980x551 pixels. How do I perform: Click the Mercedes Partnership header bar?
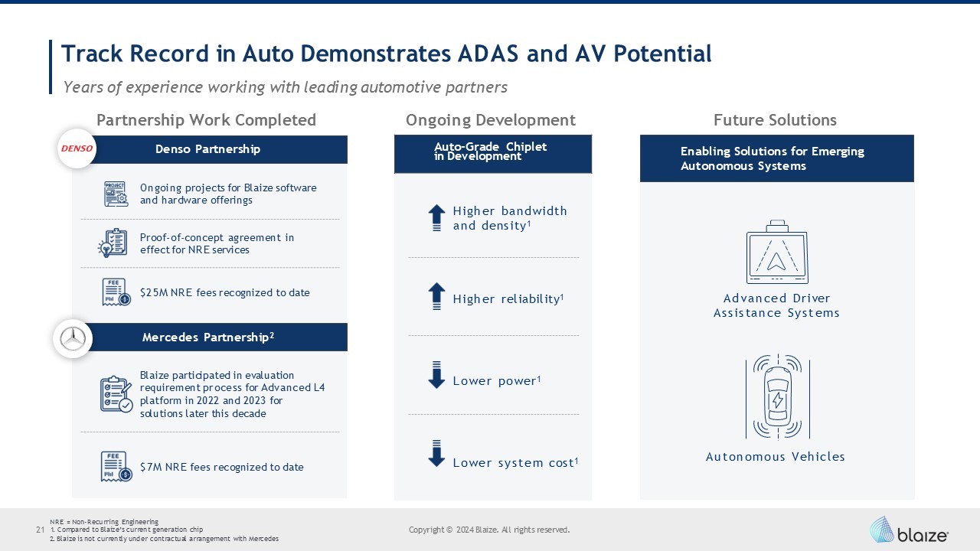tap(208, 337)
